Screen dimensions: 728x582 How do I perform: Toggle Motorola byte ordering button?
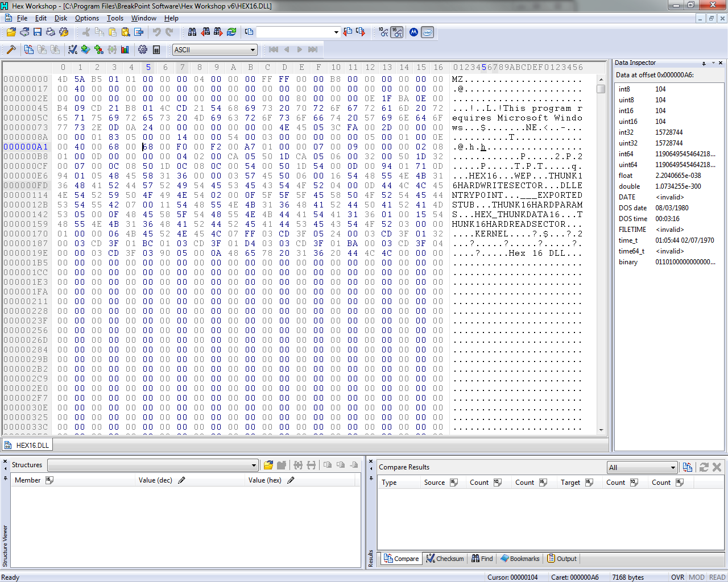point(413,32)
